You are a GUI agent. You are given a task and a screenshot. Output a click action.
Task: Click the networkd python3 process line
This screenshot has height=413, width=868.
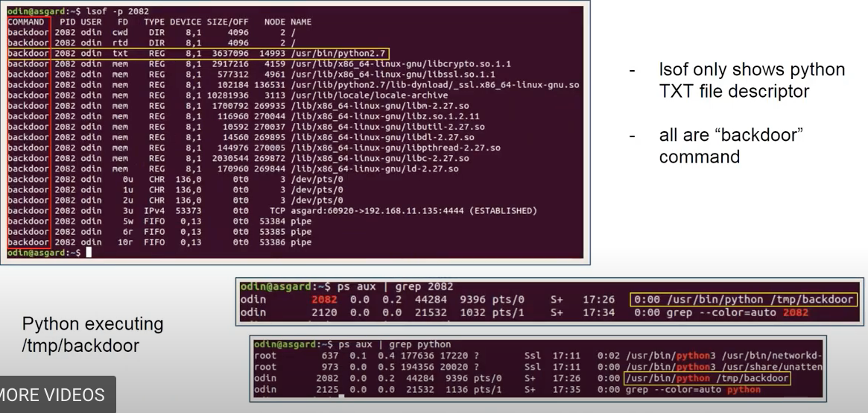pyautogui.click(x=538, y=356)
